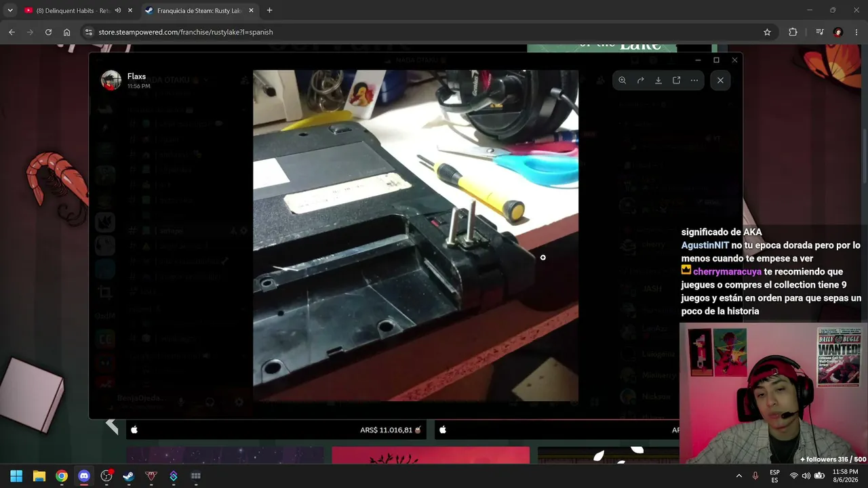This screenshot has height=488, width=868.
Task: Open the Chrome home page
Action: pos(66,32)
